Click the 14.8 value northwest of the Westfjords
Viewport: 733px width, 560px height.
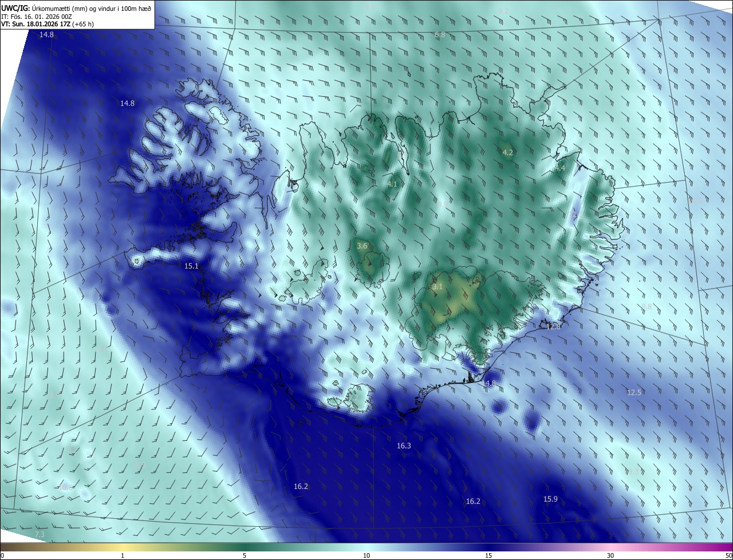click(127, 103)
